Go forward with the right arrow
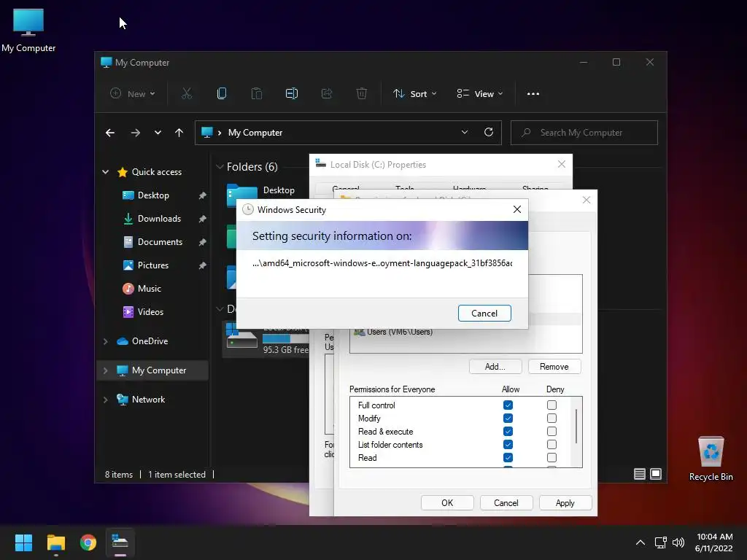 [135, 133]
